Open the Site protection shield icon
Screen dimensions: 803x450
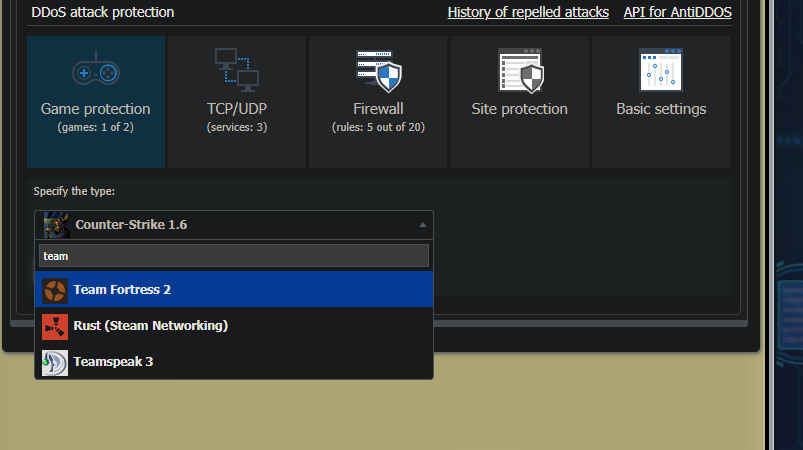(520, 71)
